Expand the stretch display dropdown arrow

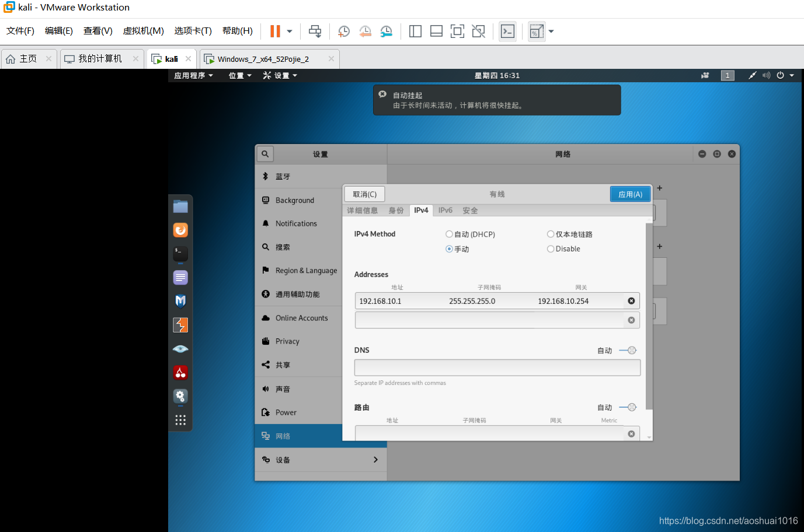click(551, 32)
